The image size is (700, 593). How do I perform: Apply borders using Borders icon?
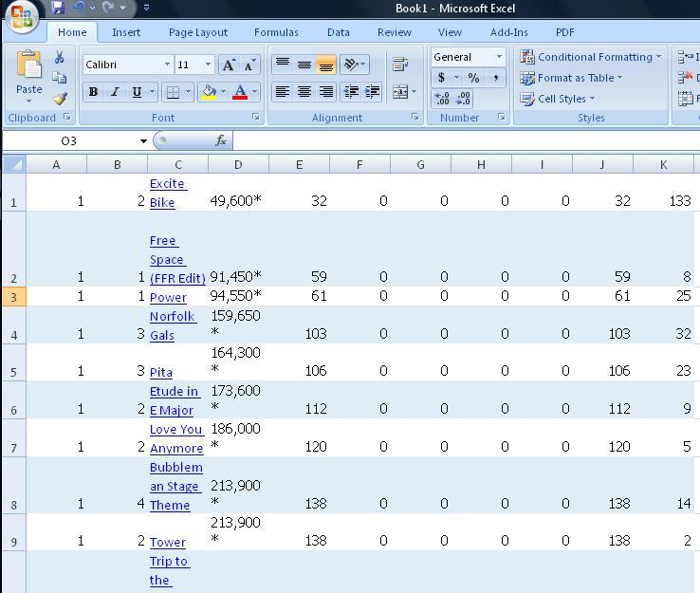(x=173, y=92)
